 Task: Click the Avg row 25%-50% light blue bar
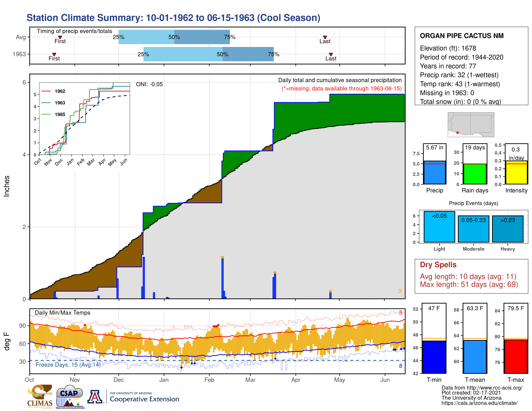coord(146,37)
